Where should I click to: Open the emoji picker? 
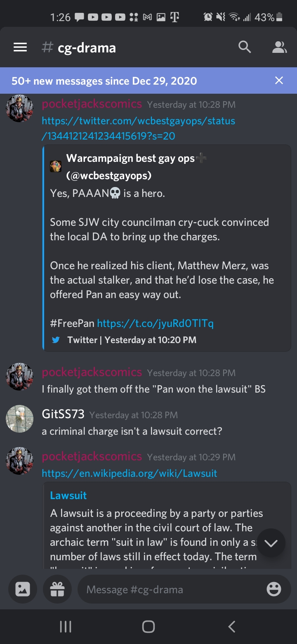pyautogui.click(x=274, y=589)
